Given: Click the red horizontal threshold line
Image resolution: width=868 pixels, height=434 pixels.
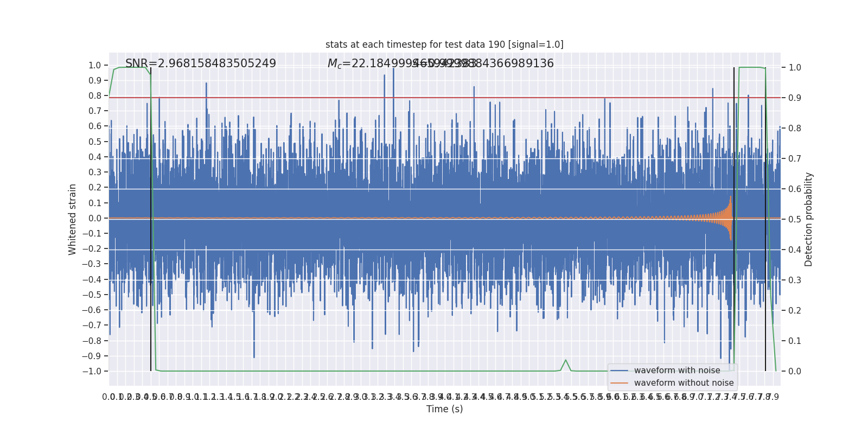Looking at the screenshot, I should [445, 98].
